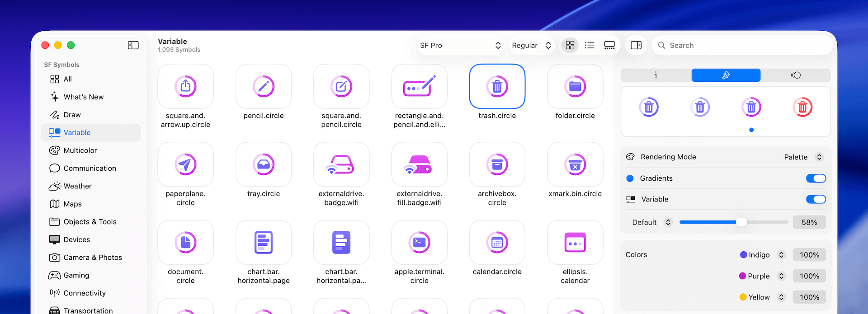
Task: Click the variable value slider
Action: tap(732, 222)
